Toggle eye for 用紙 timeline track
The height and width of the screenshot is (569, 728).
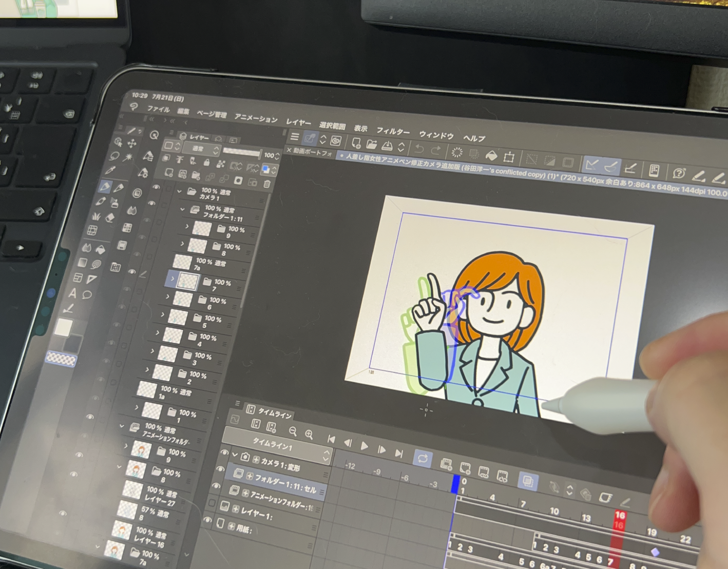tap(207, 520)
